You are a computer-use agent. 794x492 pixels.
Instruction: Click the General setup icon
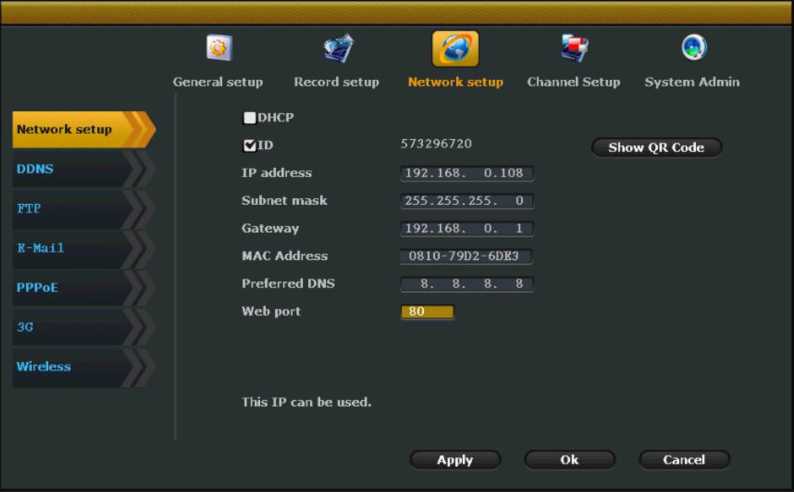click(x=218, y=48)
